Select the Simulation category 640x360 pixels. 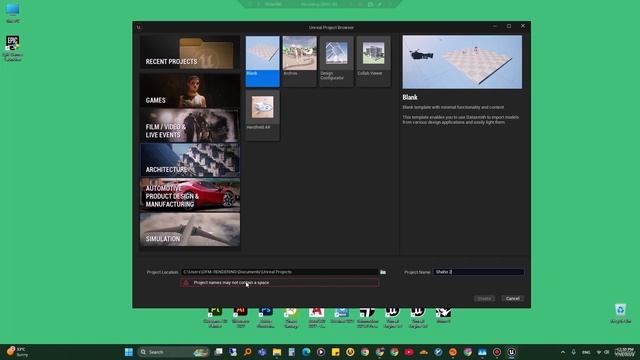coord(190,229)
